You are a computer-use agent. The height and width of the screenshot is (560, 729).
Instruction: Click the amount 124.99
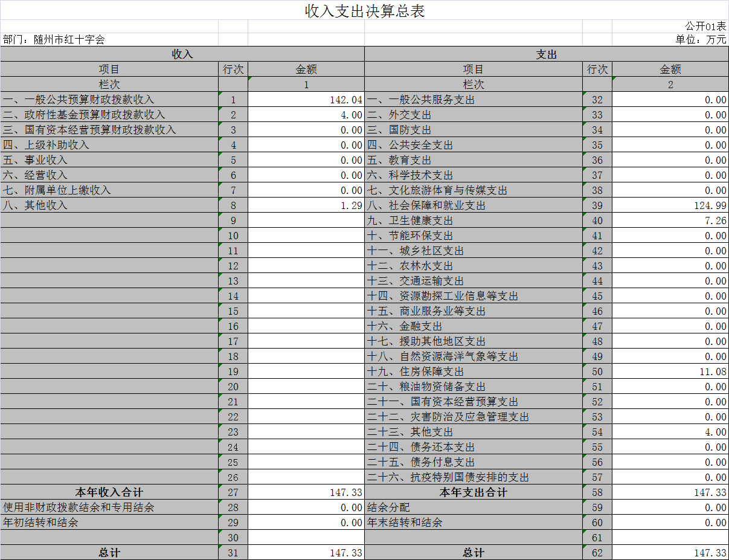pos(670,205)
